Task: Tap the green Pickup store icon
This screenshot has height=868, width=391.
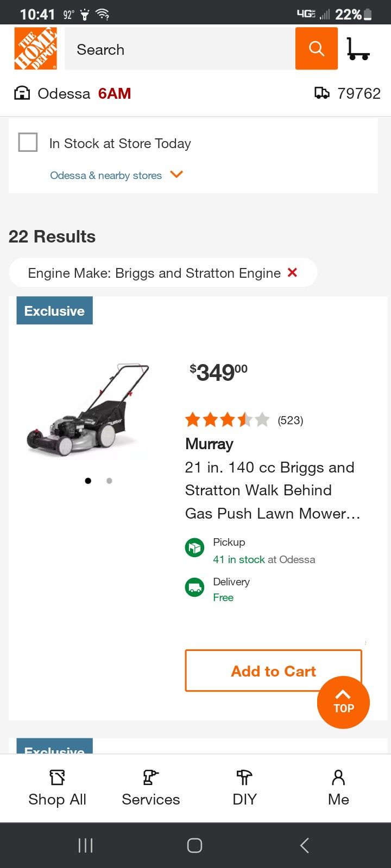Action: coord(194,547)
